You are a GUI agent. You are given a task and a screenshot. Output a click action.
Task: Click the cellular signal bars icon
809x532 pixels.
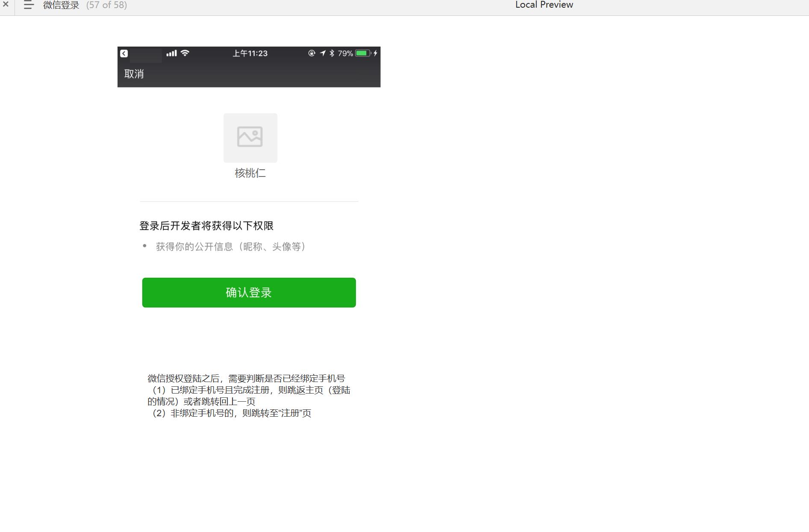pos(171,53)
